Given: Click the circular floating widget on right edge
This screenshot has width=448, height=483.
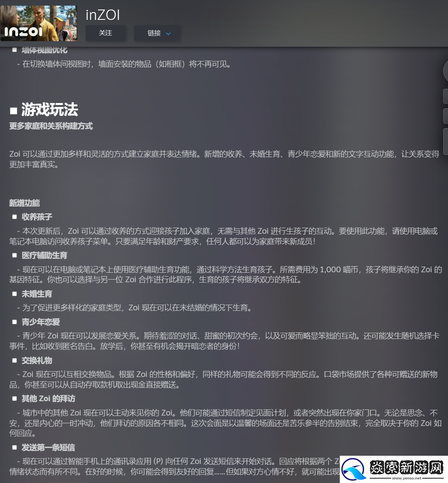Looking at the screenshot, I should point(446,71).
